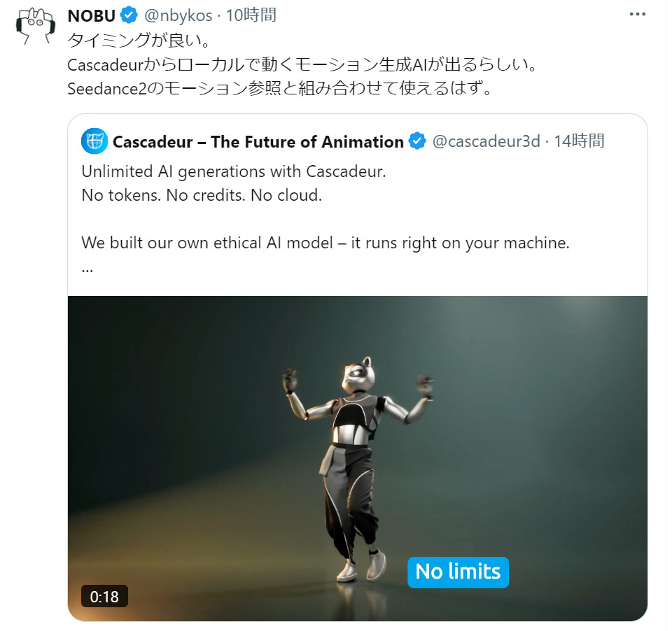Click "No tokens. No credits. No cloud." line
The width and height of the screenshot is (672, 631).
point(202,195)
